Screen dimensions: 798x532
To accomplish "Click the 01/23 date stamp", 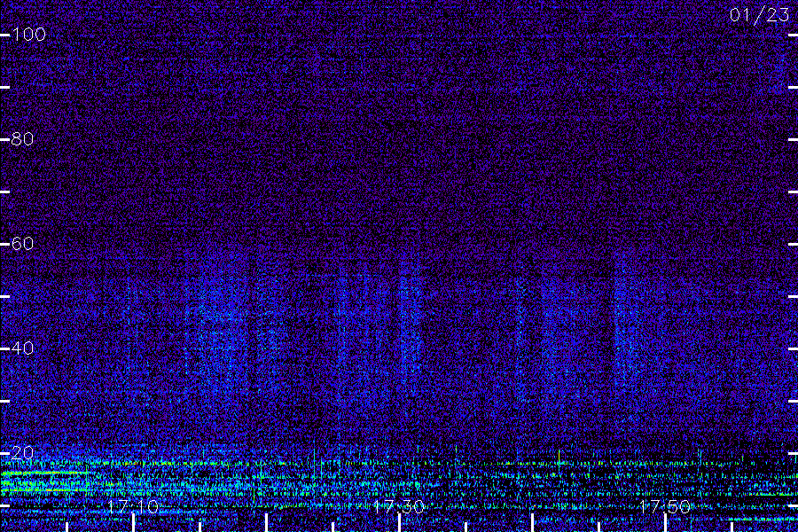I will click(x=759, y=15).
